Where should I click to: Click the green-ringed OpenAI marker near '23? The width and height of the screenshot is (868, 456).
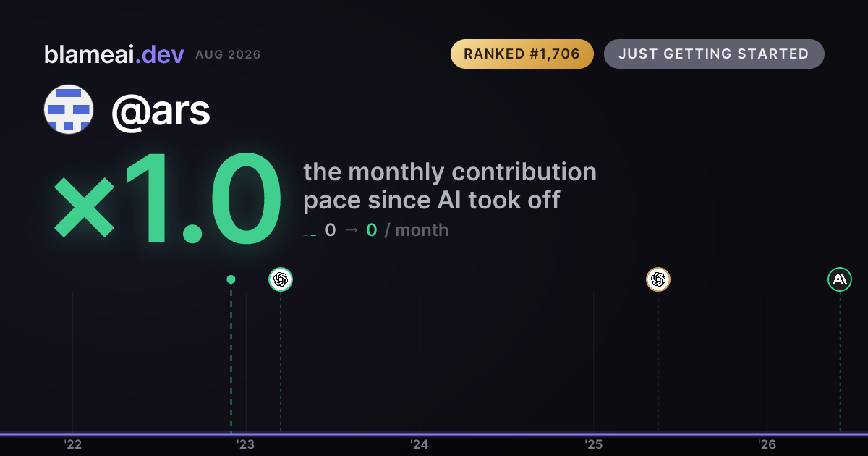point(281,279)
